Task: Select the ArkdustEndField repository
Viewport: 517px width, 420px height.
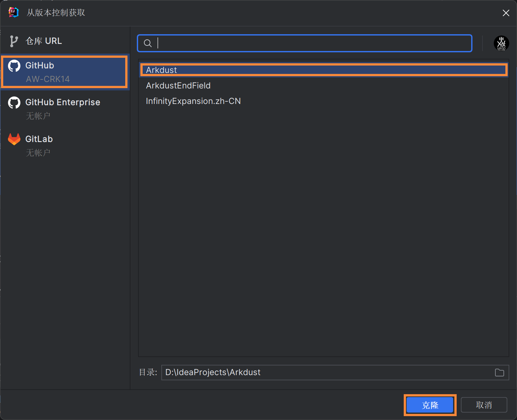Action: (324, 86)
